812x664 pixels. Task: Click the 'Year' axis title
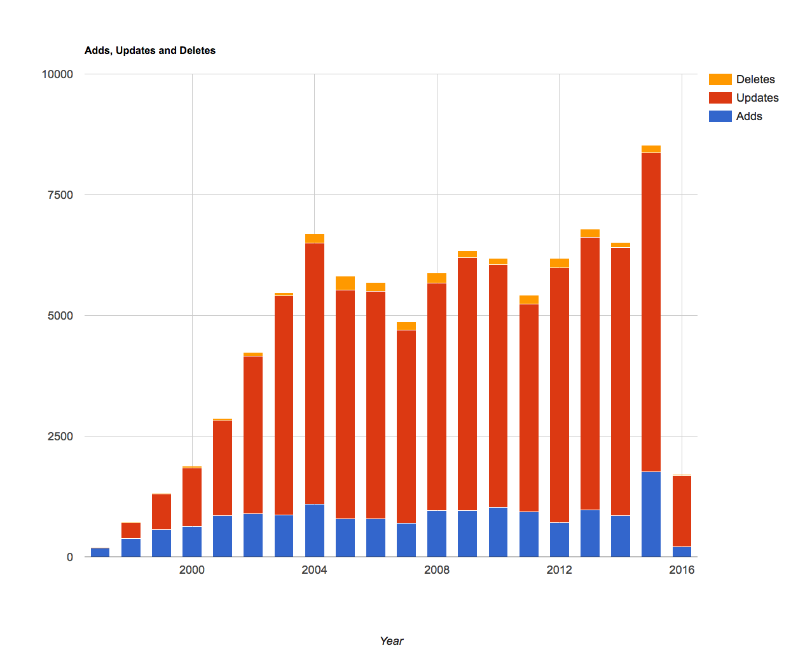pos(392,641)
